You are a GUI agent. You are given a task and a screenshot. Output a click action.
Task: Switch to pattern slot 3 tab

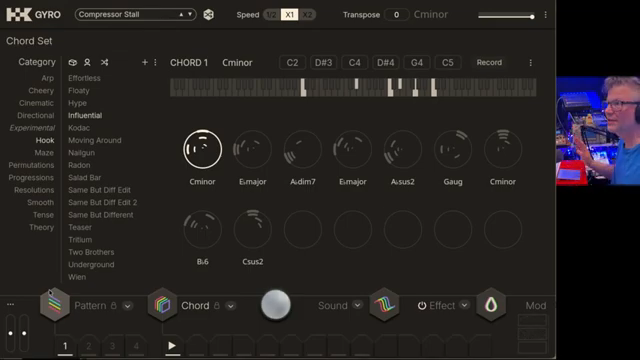(112, 346)
